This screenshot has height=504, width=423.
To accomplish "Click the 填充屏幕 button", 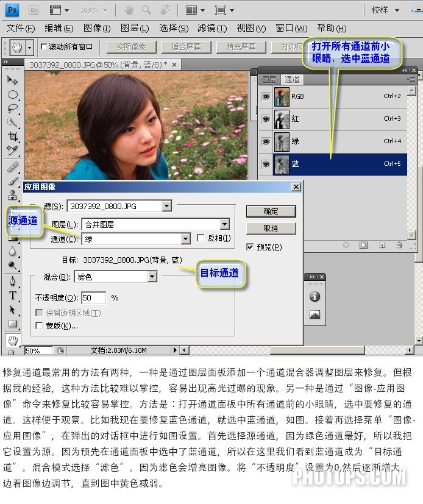I will pos(241,47).
